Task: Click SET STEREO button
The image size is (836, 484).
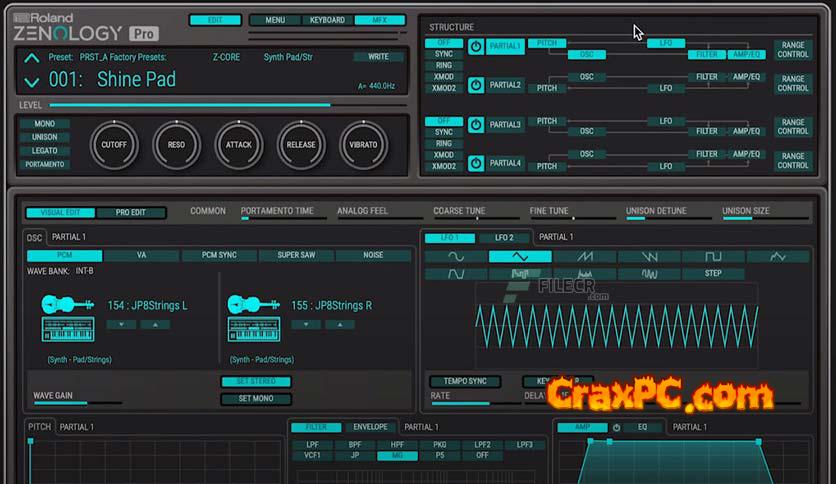Action: pyautogui.click(x=256, y=381)
